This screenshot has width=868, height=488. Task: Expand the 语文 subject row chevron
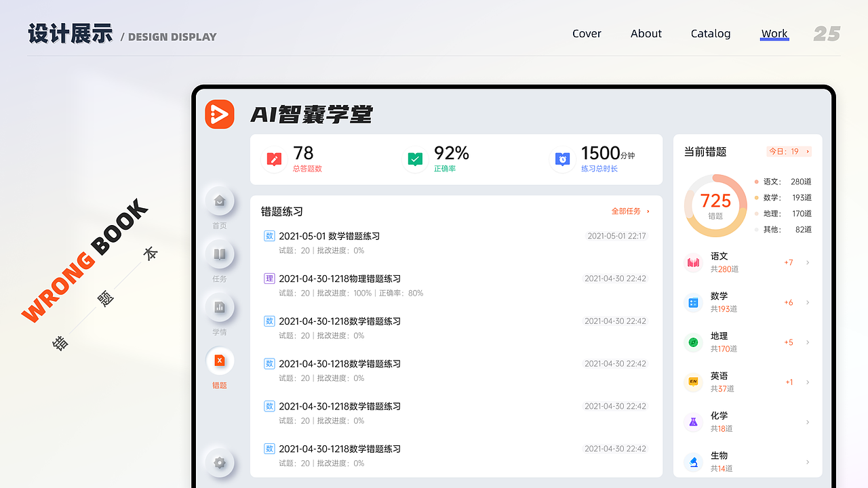click(x=807, y=262)
